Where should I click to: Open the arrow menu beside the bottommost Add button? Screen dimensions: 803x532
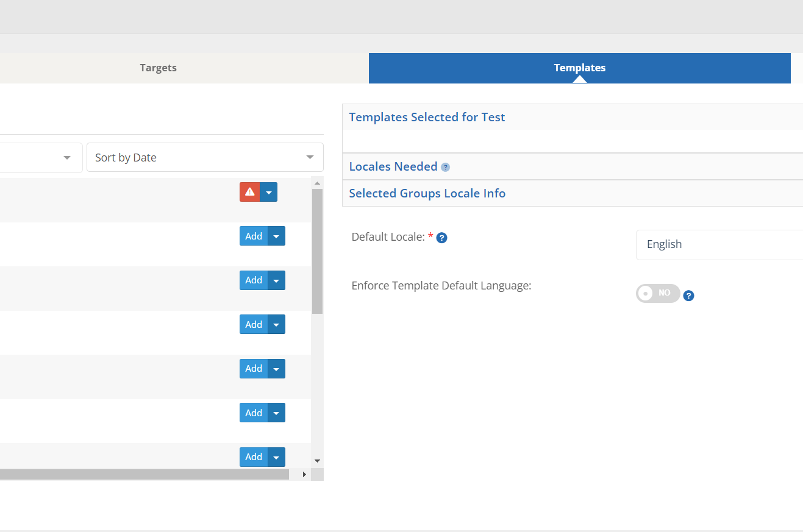tap(276, 457)
